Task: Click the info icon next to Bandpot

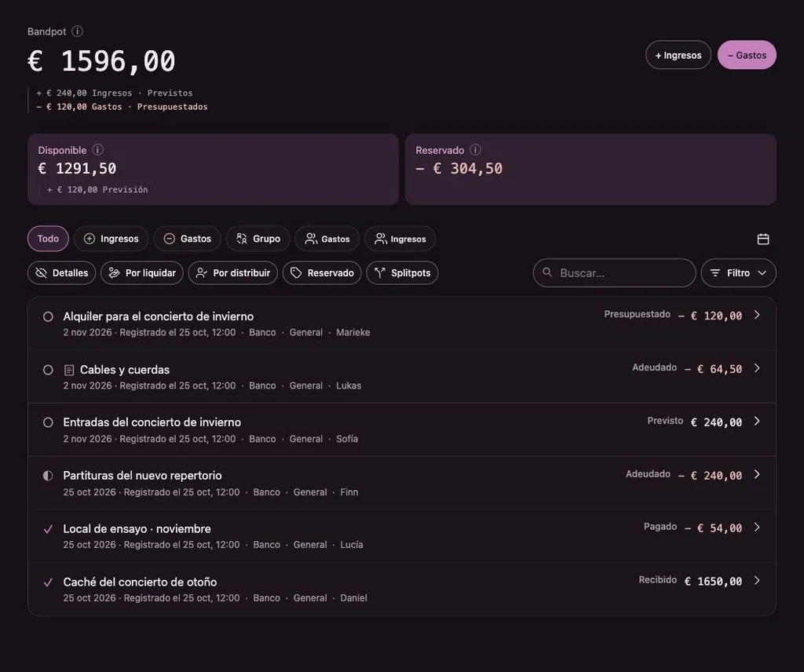Action: pos(77,31)
